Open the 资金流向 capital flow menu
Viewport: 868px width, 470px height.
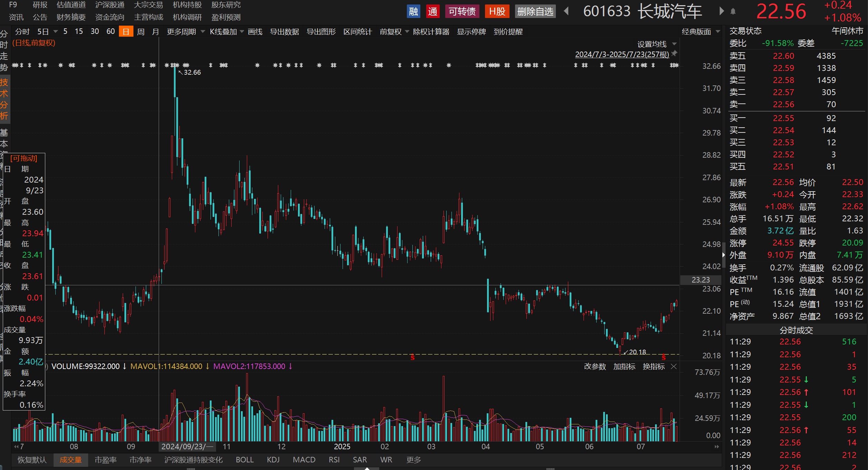click(110, 17)
